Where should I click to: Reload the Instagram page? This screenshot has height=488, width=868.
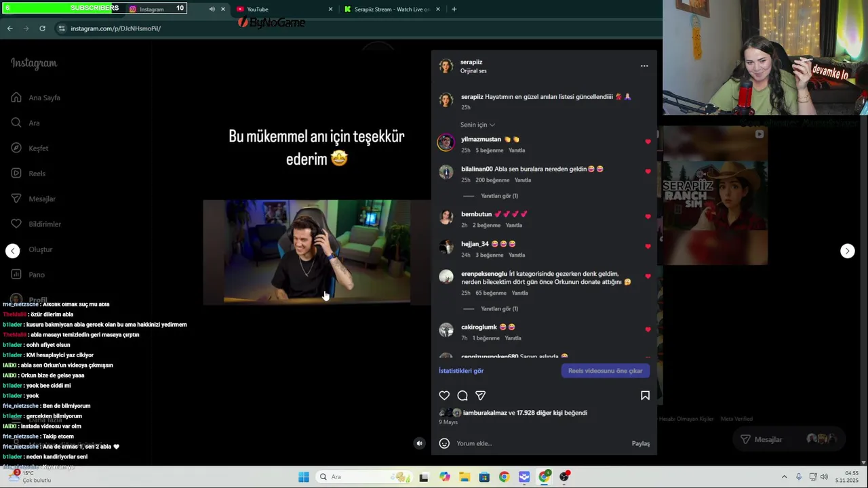coord(42,28)
